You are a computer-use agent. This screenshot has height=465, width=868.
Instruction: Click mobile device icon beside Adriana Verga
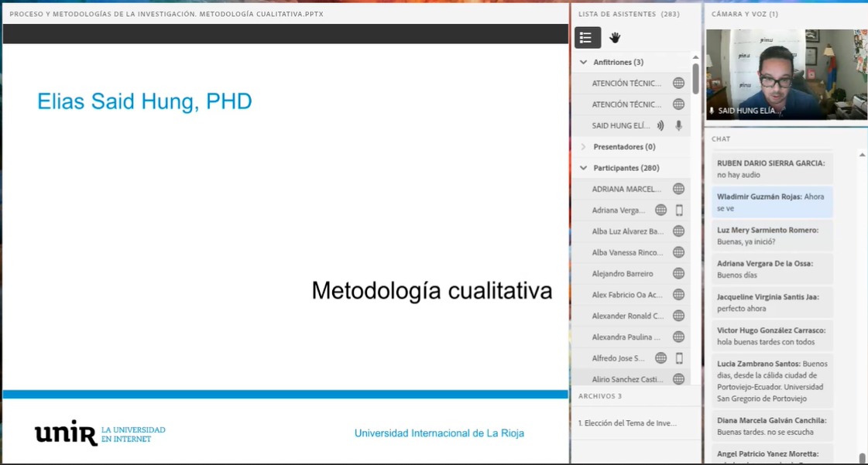pos(679,210)
